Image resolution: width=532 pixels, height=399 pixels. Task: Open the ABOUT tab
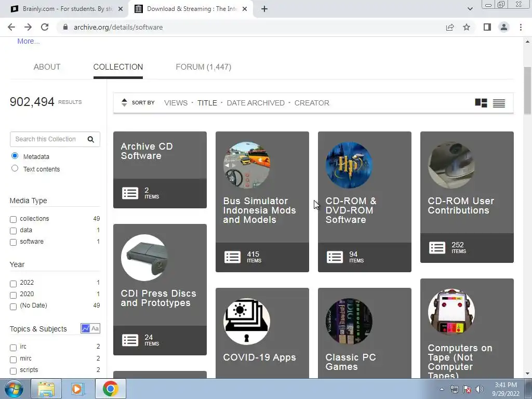tap(47, 67)
